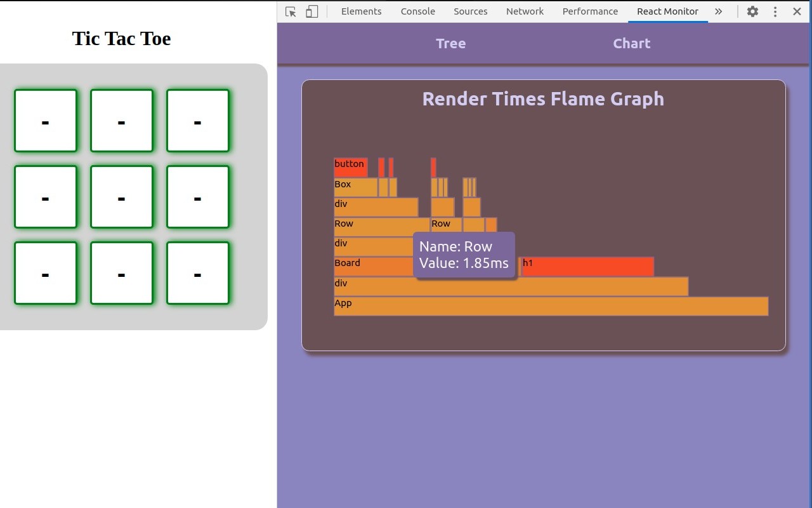Viewport: 812px width, 508px height.
Task: Select the wide div bar above App
Action: tap(511, 286)
